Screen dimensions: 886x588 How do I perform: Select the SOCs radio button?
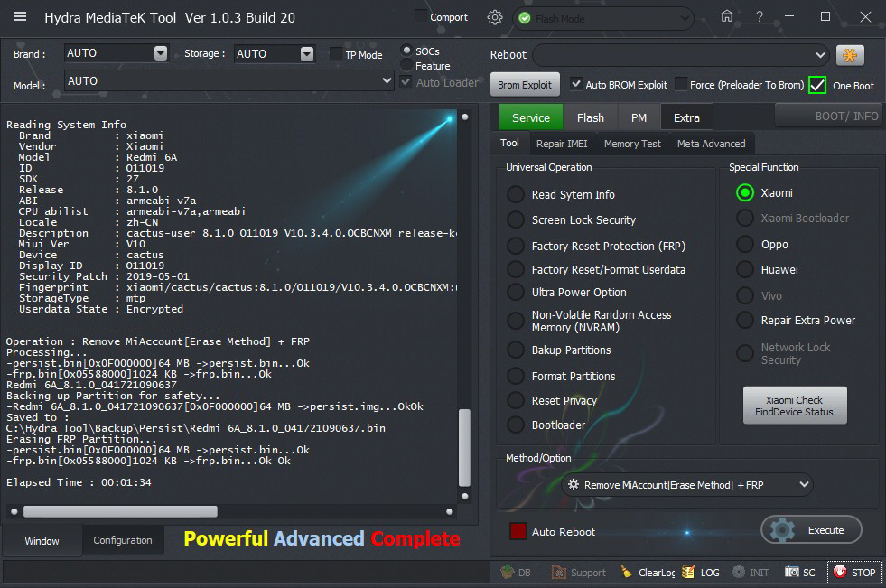coord(406,51)
